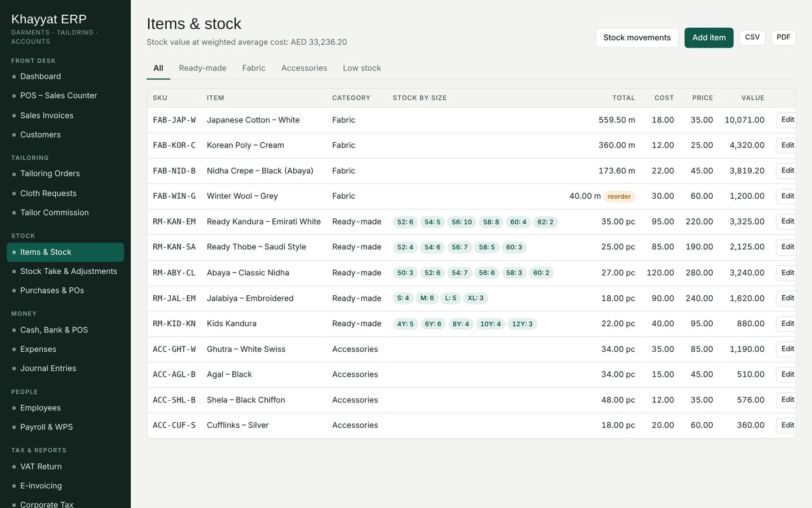Edit the Cufflinks – Silver row
Screen dimensions: 812x508
tap(787, 425)
